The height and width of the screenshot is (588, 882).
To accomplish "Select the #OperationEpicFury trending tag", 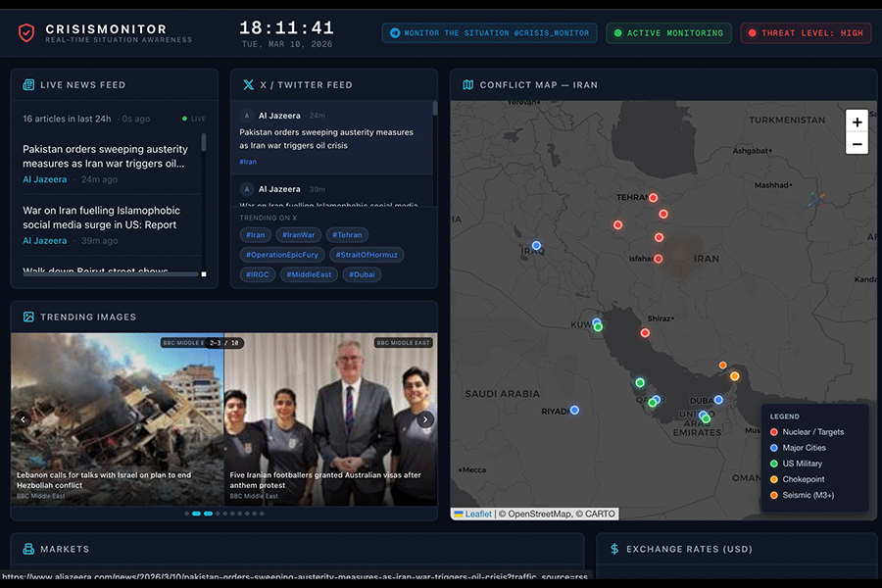I will click(x=283, y=255).
